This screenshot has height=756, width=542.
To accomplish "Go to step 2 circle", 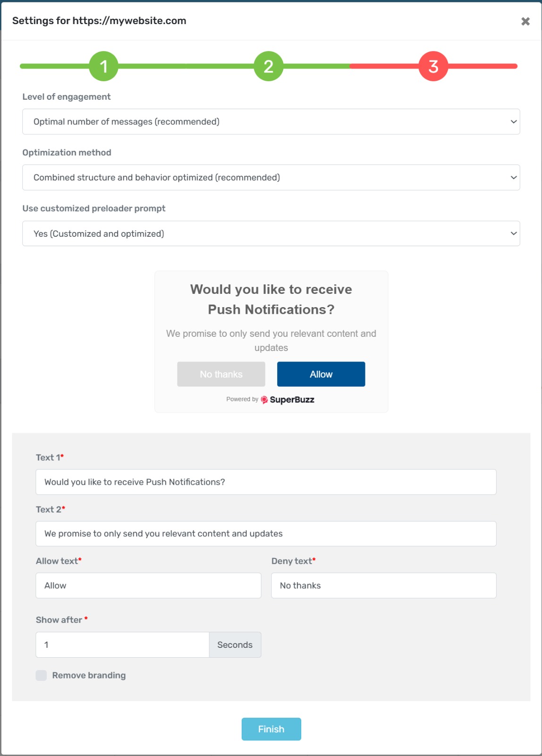I will [268, 66].
